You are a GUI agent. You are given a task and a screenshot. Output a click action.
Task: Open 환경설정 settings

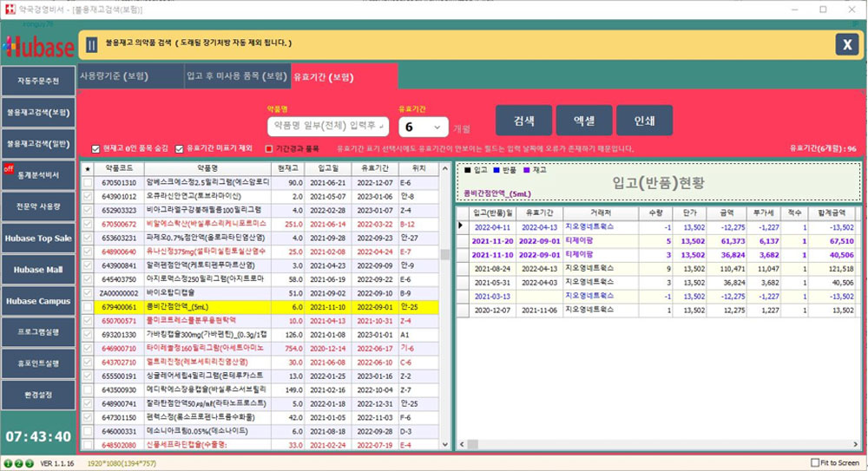pos(38,396)
